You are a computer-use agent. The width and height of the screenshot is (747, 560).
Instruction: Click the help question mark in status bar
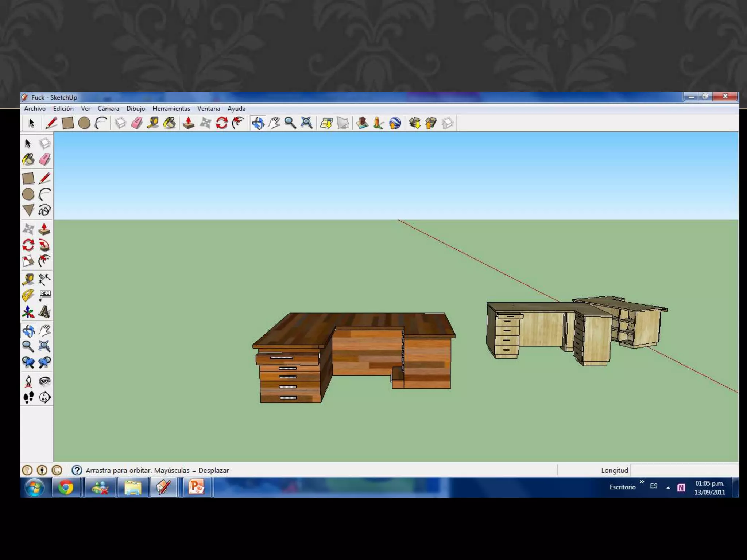tap(77, 470)
